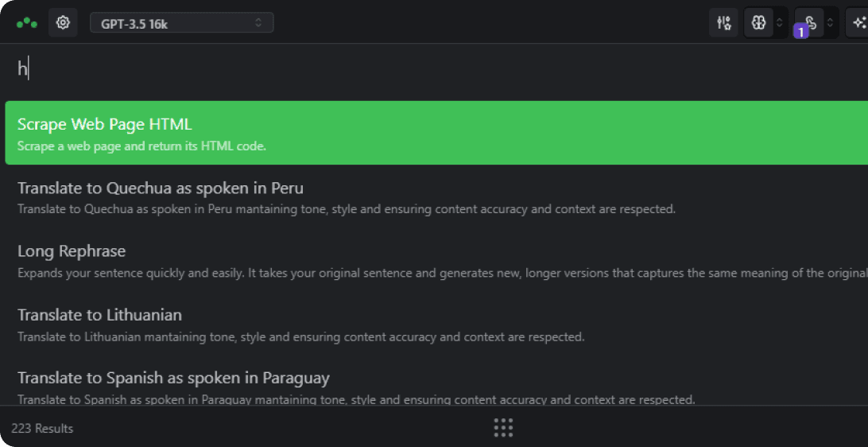This screenshot has height=447, width=868.
Task: Click the green three-dot app logo
Action: [x=27, y=23]
